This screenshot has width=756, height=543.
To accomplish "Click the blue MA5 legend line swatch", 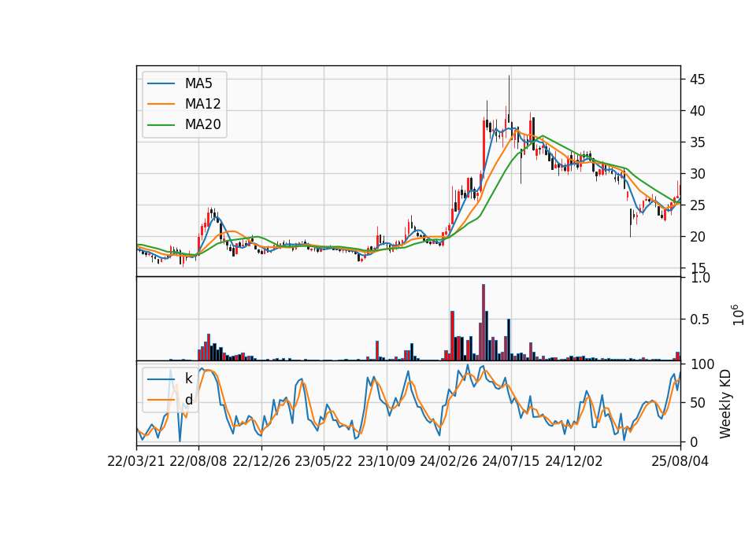I will (x=161, y=84).
